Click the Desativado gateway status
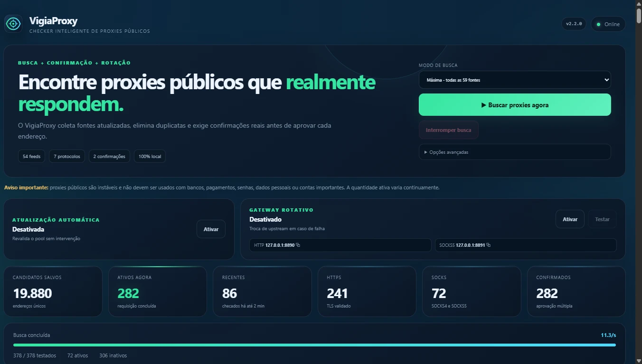This screenshot has width=642, height=364. point(265,219)
